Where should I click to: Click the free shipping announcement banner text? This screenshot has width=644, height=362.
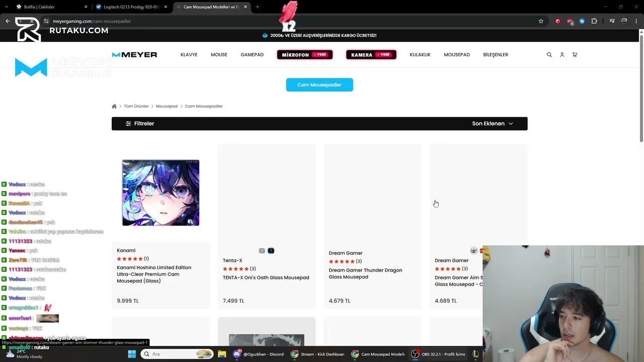324,36
